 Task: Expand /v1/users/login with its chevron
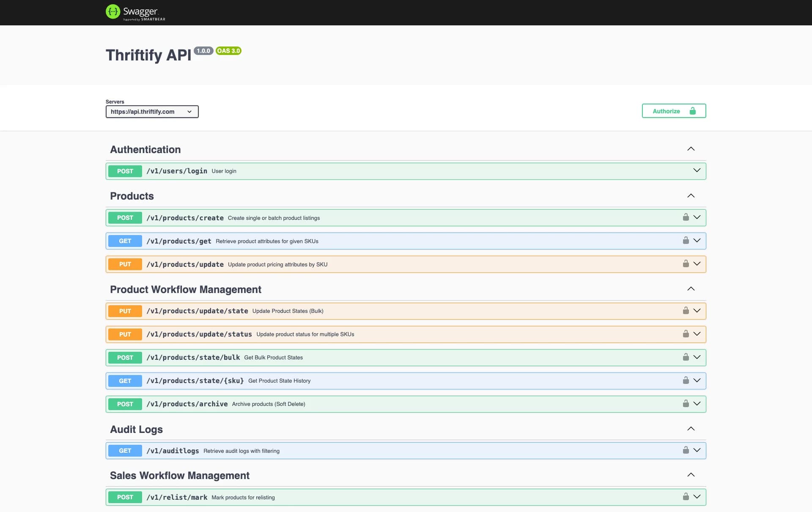pos(697,170)
